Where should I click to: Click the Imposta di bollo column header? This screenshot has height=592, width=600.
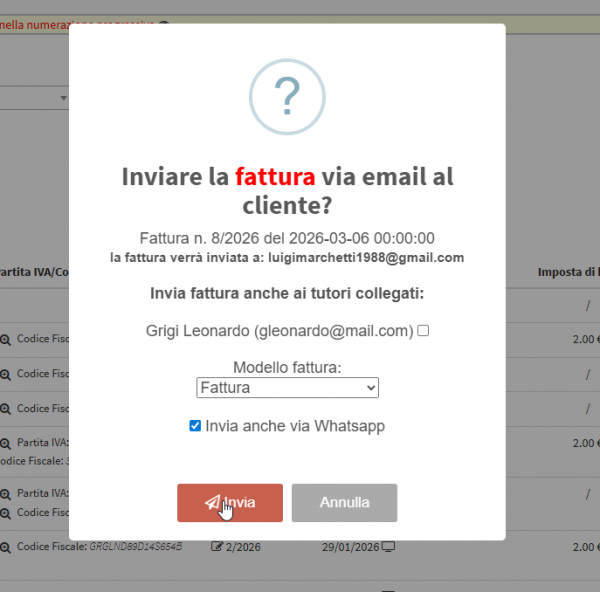[x=568, y=272]
